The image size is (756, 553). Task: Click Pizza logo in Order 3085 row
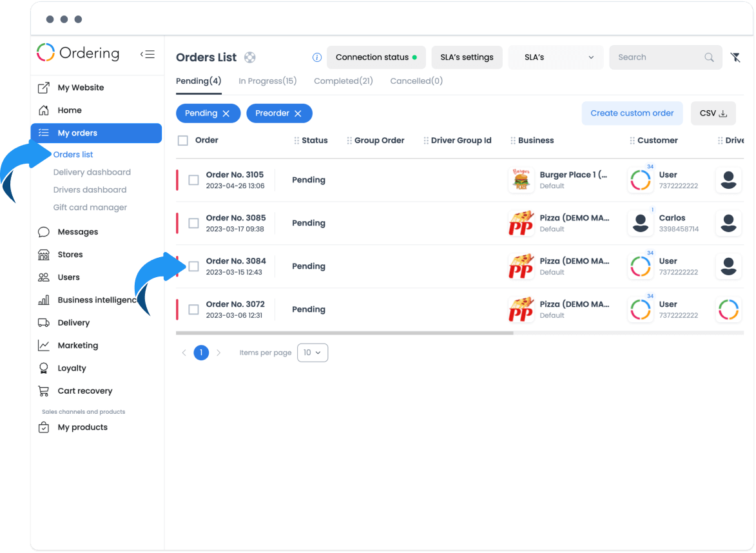521,223
